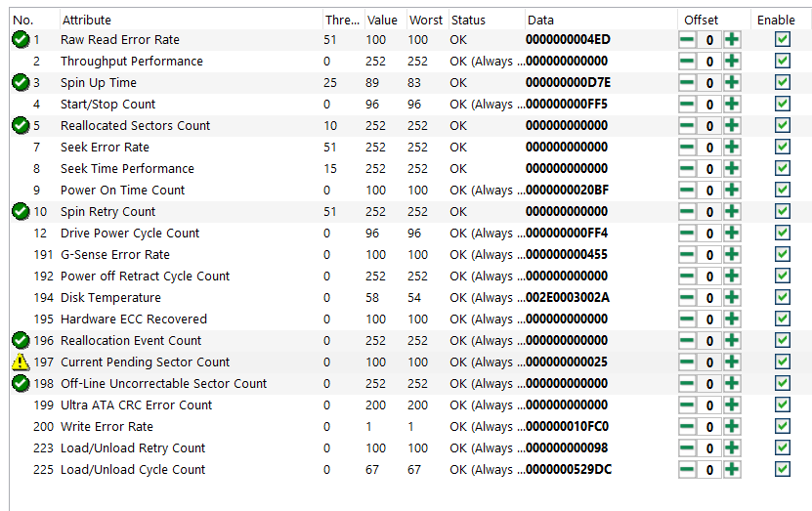
Task: Click plus icon for Spin Retry Count offset
Action: pos(732,212)
